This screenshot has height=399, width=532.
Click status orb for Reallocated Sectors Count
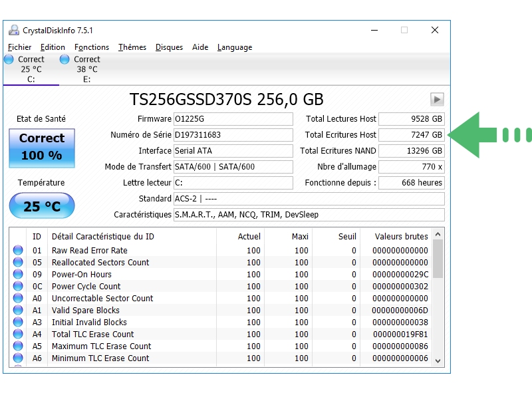[18, 262]
